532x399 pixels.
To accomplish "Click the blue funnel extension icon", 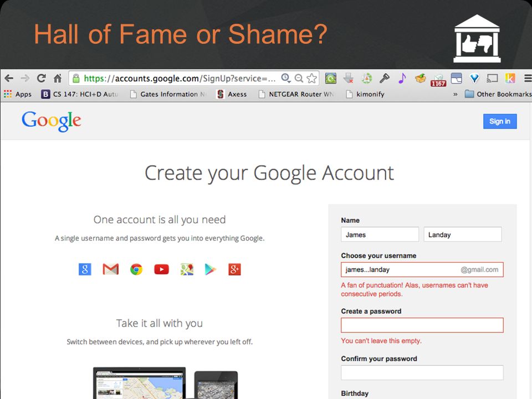I will pyautogui.click(x=474, y=78).
